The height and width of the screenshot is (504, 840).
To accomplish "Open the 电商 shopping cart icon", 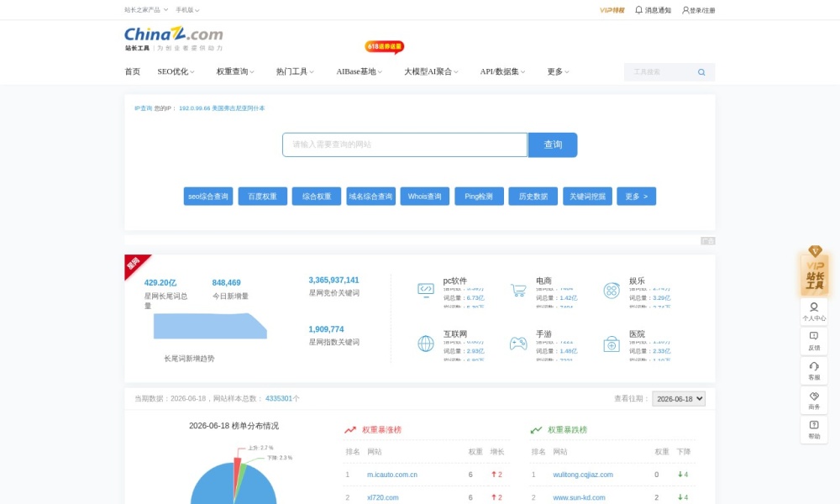I will tap(518, 290).
